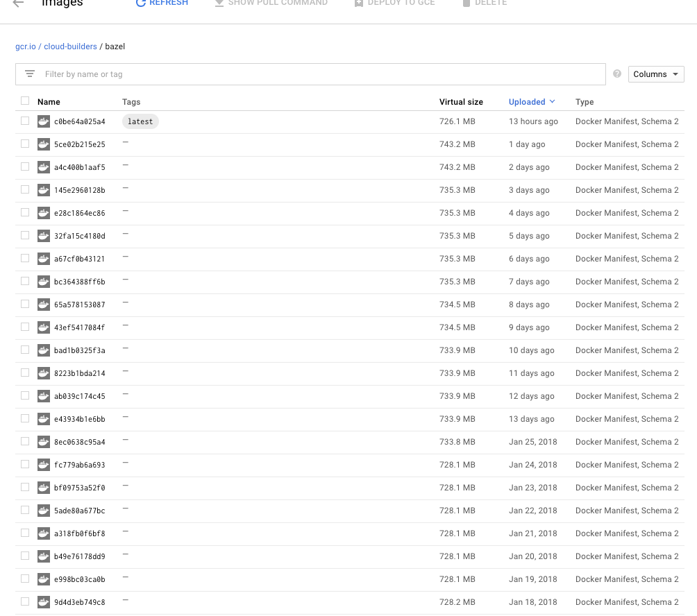Open image e43934b1e6bb
This screenshot has width=697, height=616.
tap(80, 419)
